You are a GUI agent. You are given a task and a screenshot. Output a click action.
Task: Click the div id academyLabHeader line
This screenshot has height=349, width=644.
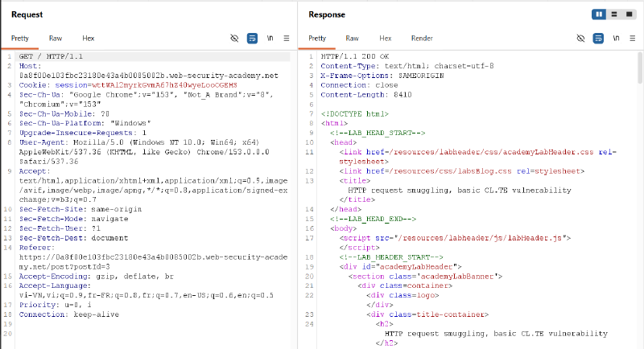400,267
